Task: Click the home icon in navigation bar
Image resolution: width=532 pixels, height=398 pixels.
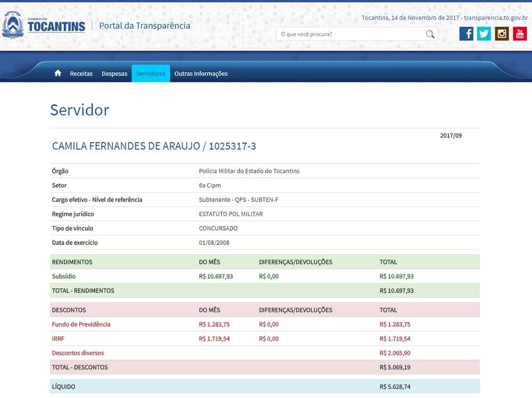Action: 58,73
